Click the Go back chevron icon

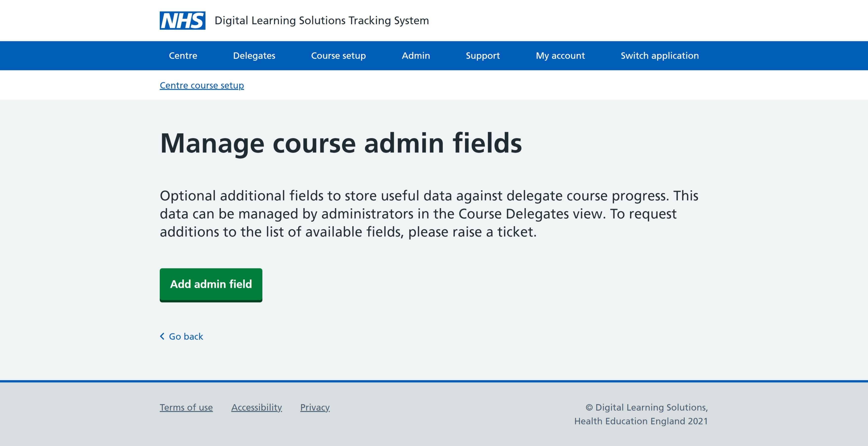coord(162,336)
